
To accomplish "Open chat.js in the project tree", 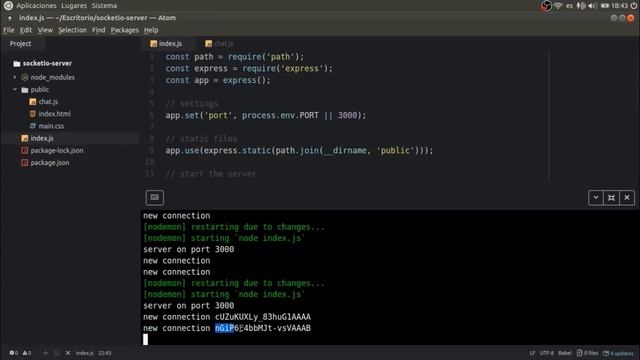I will [48, 102].
